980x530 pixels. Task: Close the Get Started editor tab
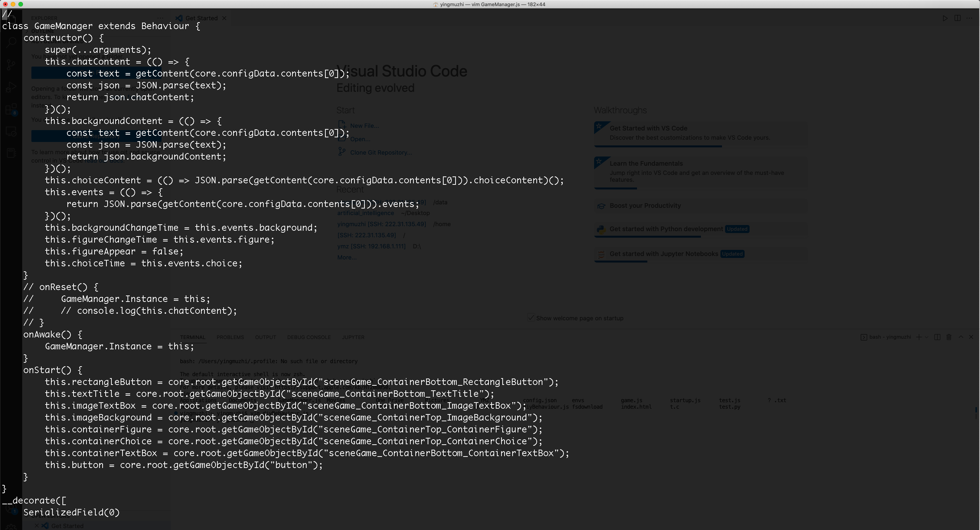point(224,18)
